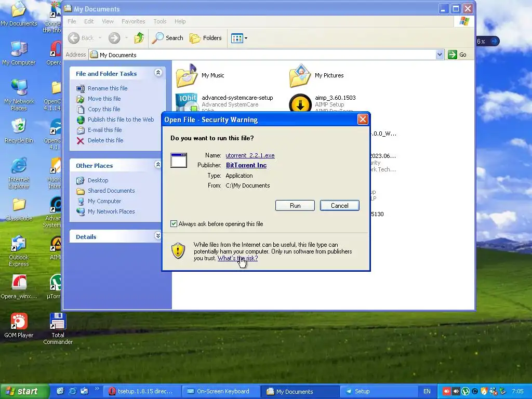Click Move this file task
The image size is (532, 399).
(x=104, y=99)
